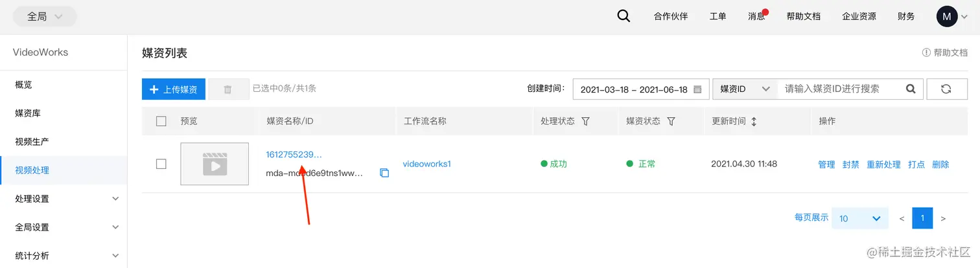
Task: Click the calendar icon in date range
Action: pyautogui.click(x=697, y=89)
